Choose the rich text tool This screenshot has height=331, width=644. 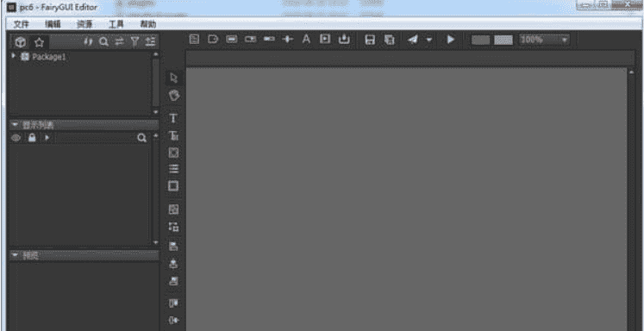point(173,135)
